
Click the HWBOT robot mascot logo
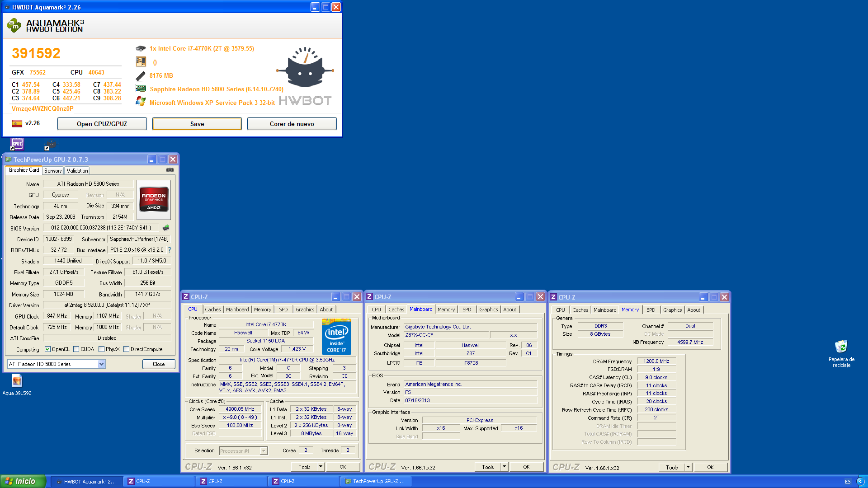tap(305, 68)
